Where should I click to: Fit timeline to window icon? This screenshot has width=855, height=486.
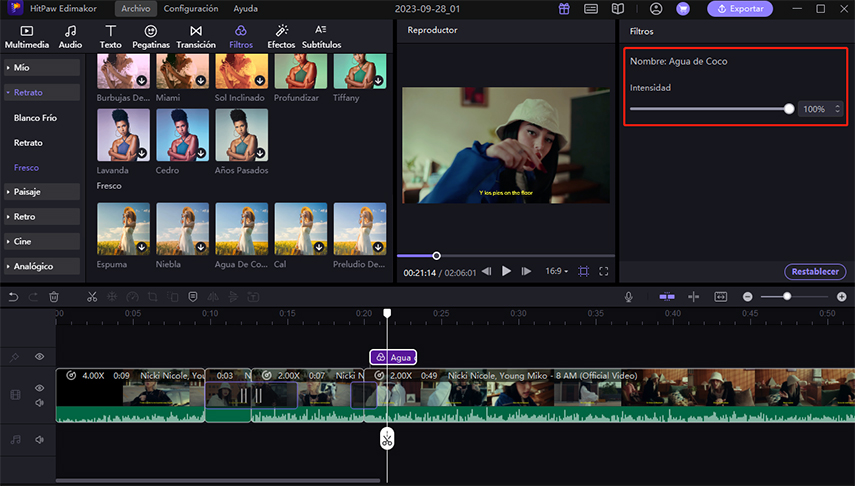[721, 297]
